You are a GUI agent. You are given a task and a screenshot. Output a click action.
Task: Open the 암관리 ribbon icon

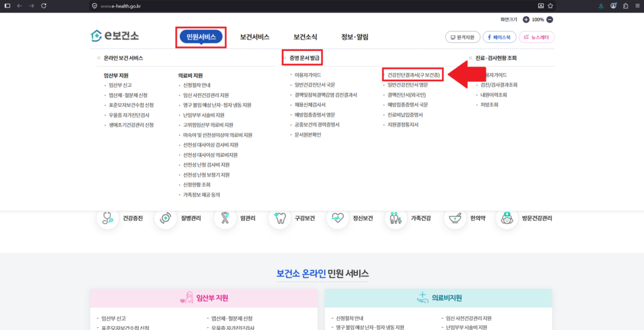point(225,219)
